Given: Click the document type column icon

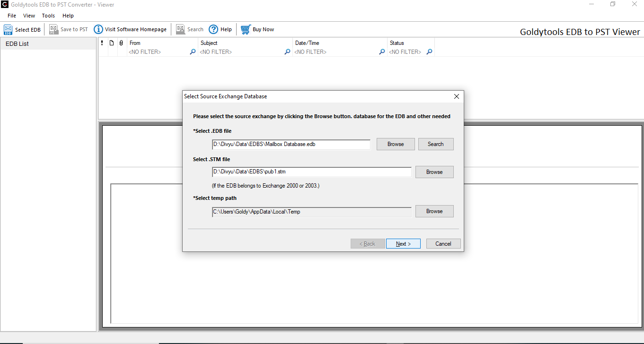Looking at the screenshot, I should (112, 43).
